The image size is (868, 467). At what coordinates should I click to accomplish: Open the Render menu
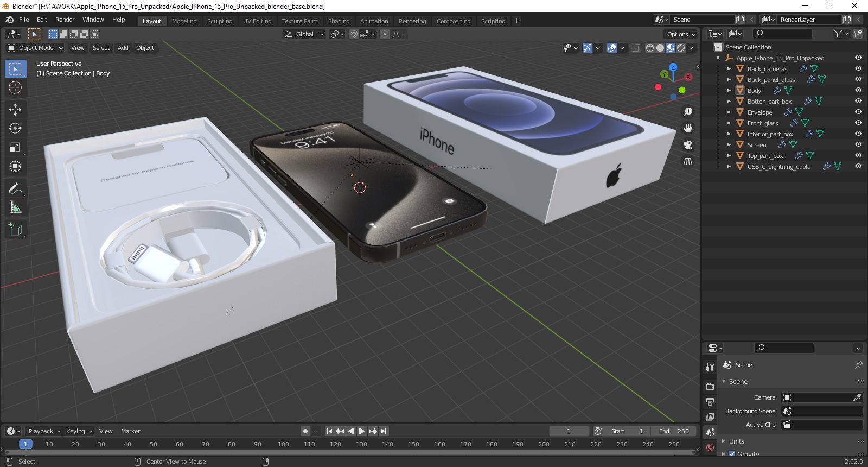tap(65, 20)
